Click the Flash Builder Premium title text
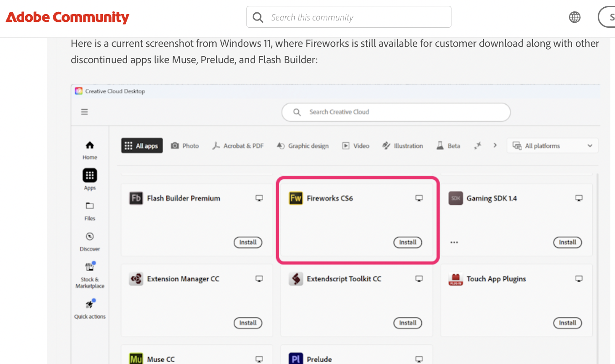Viewport: 615px width, 364px height. [184, 198]
